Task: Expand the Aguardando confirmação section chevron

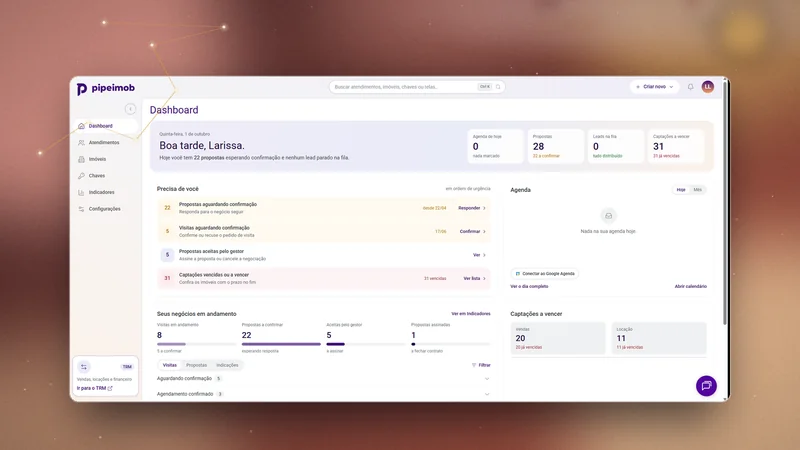Action: point(487,379)
